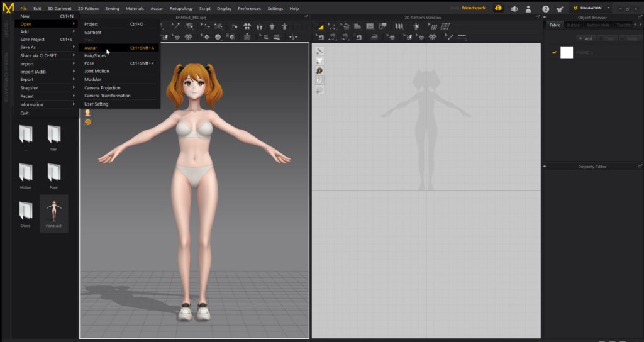
Task: Toggle the yellow checkmark beside FABRIC 1
Action: point(554,52)
